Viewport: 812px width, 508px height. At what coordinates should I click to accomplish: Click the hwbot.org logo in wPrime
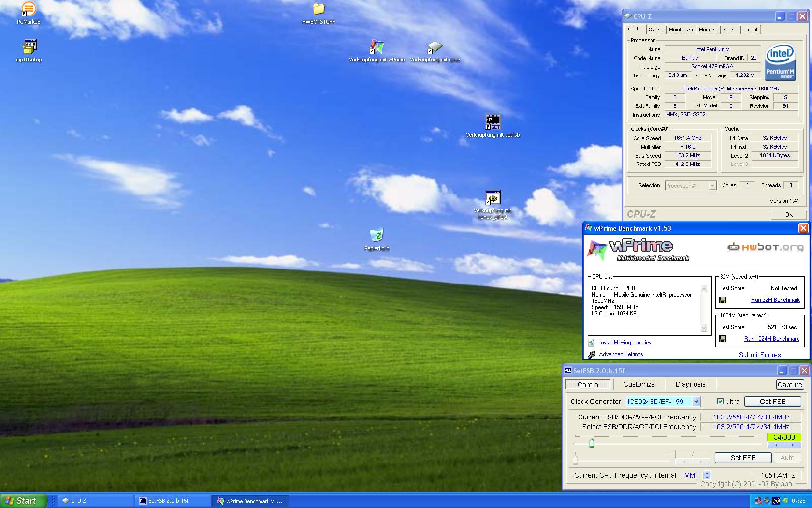[765, 247]
